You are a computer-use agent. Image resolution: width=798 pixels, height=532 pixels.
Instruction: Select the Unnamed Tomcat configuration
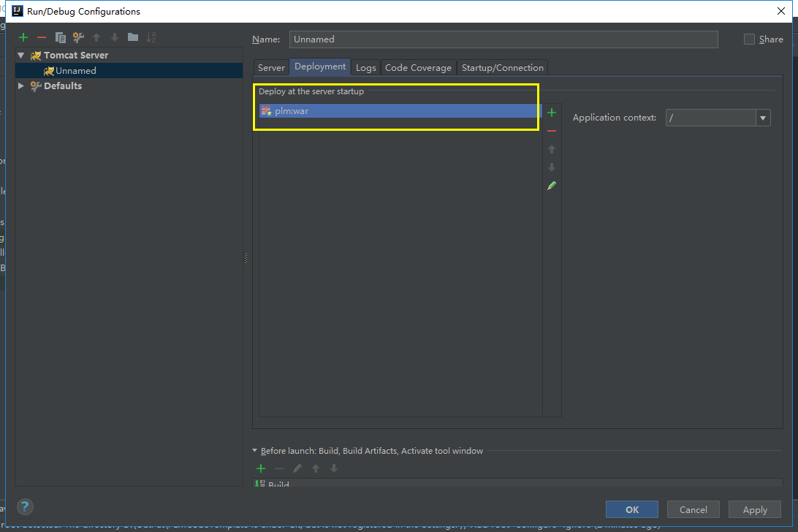pos(75,71)
